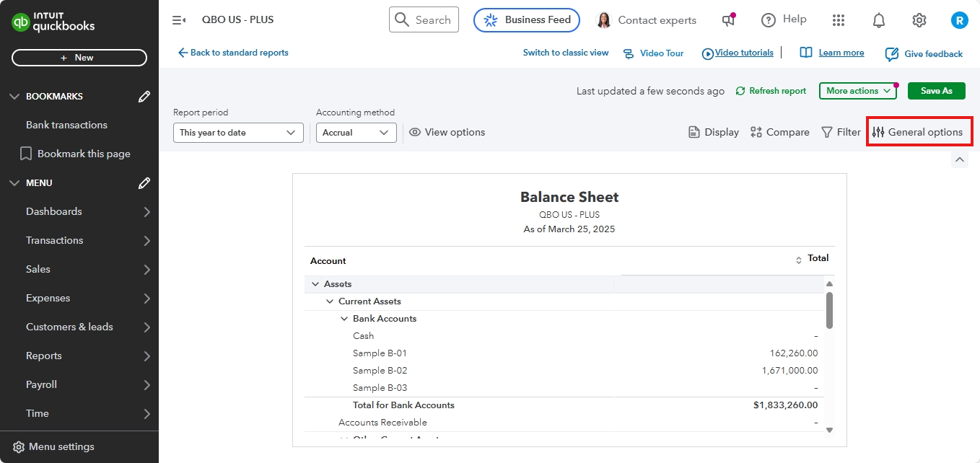The width and height of the screenshot is (980, 463).
Task: Click the Sample B-03 account row
Action: pyautogui.click(x=563, y=388)
